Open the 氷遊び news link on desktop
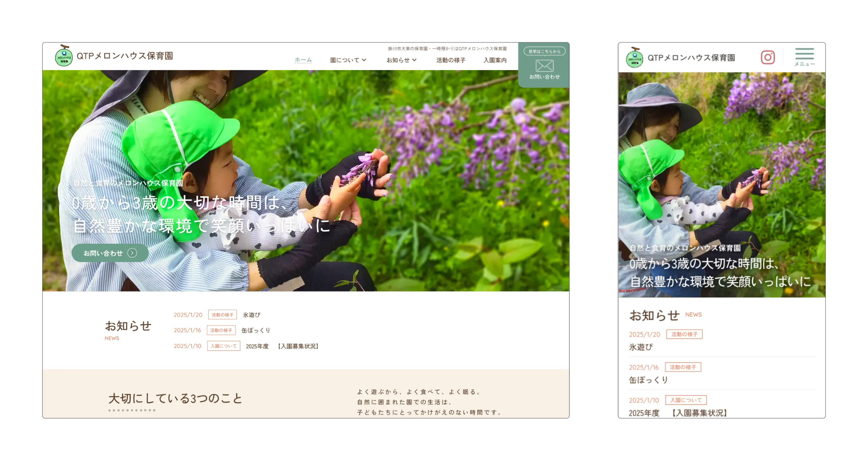Viewport: 868px width, 461px height. click(x=252, y=315)
